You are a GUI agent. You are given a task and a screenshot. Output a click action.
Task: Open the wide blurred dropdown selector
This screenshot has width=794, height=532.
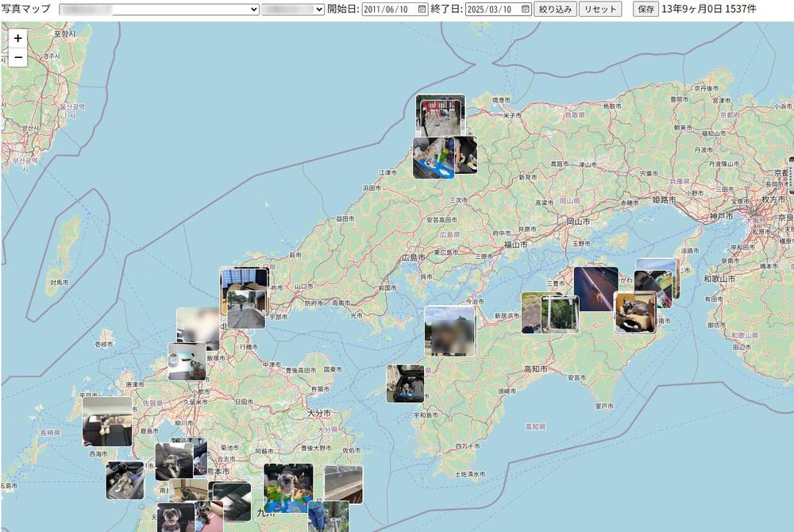(x=160, y=9)
